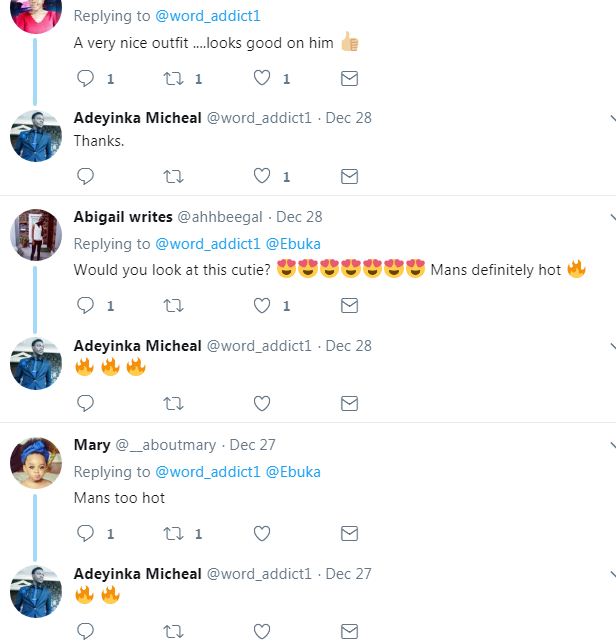
Task: Reply to Abigail writes' tweet
Action: (x=86, y=305)
